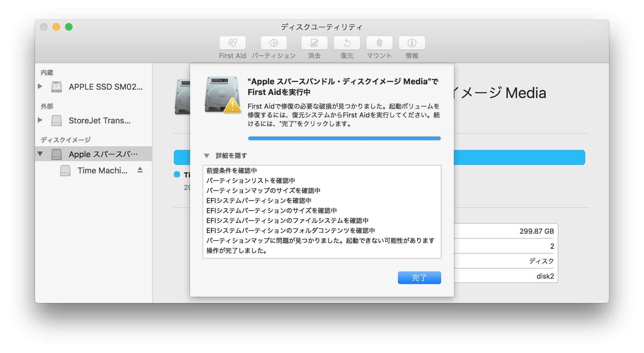
Task: Click the 内蔵 sidebar section header
Action: pyautogui.click(x=47, y=72)
